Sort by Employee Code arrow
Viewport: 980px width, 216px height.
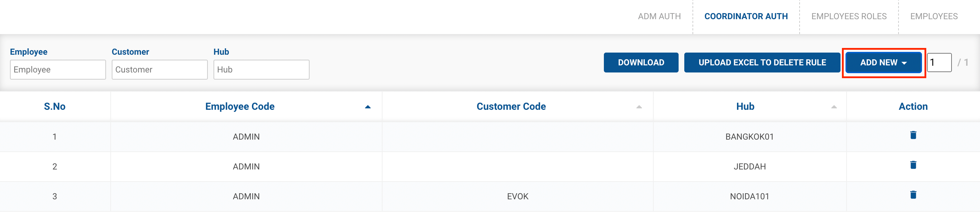pos(368,107)
